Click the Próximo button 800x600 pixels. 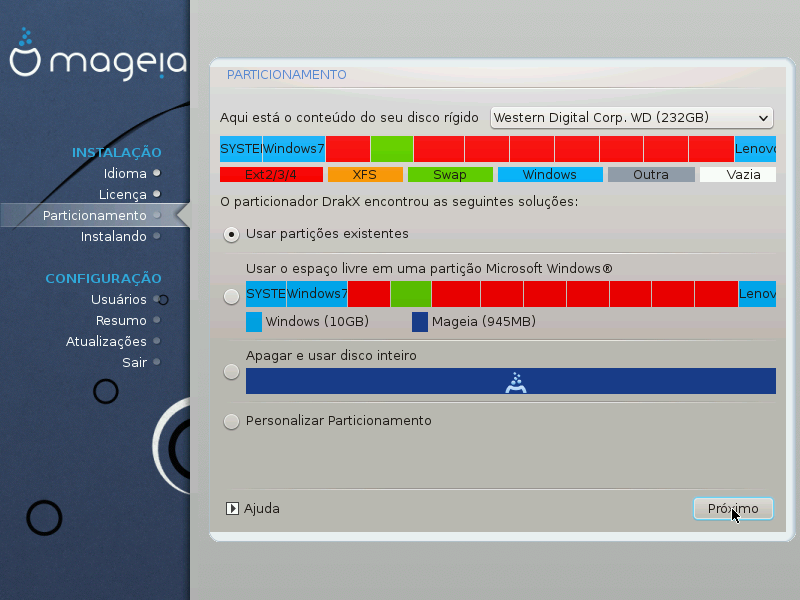[x=733, y=509]
